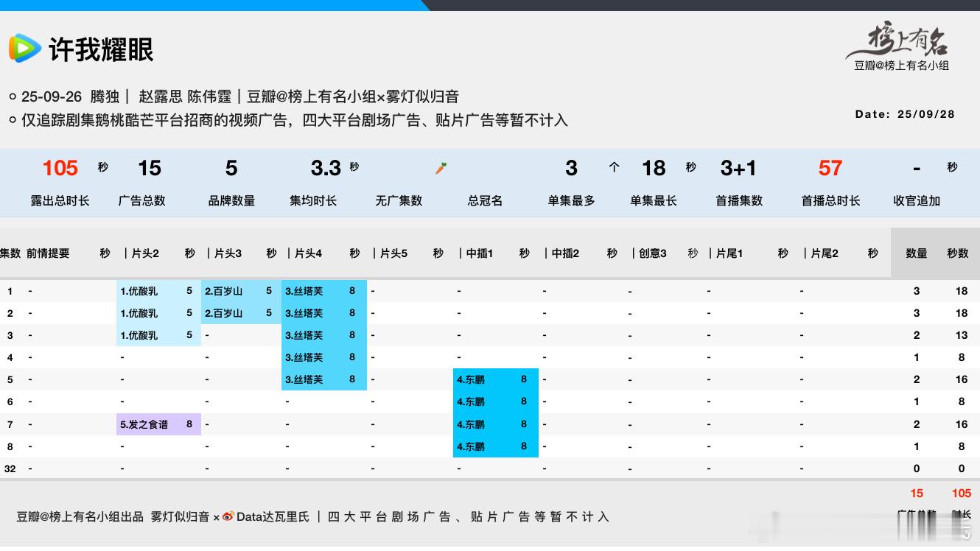Screen dimensions: 980x551
Task: Click the 3.丝塔芙 cell in episode 5 row
Action: (324, 379)
